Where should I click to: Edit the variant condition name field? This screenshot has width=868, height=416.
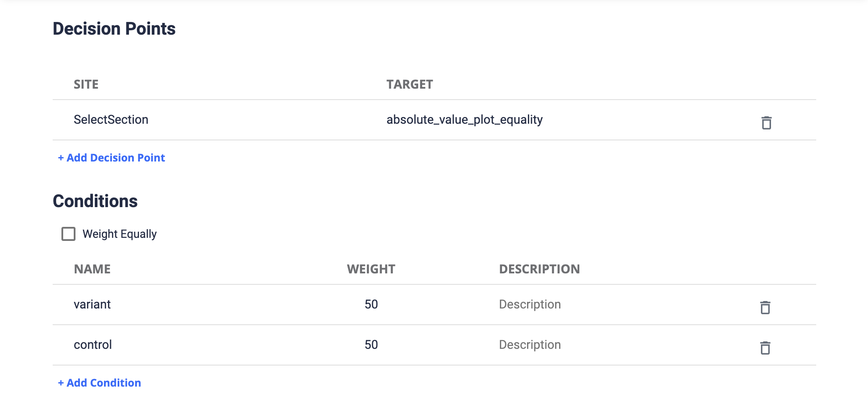click(x=93, y=304)
